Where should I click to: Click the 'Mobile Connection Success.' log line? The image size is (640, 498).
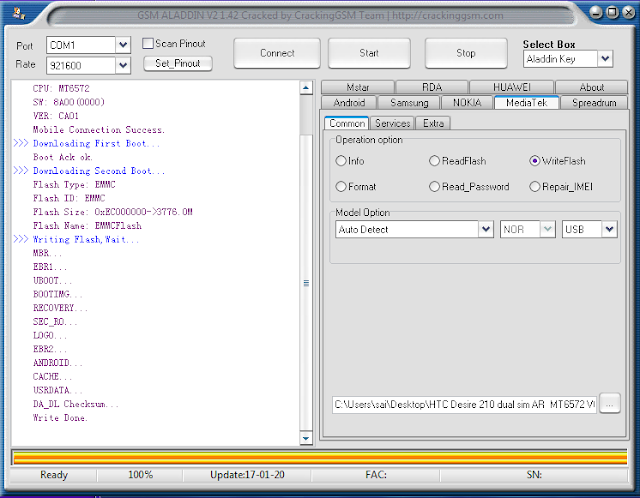pyautogui.click(x=98, y=129)
